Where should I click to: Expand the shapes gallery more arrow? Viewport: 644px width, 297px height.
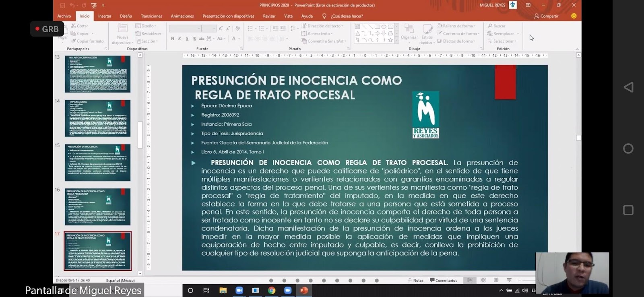tap(396, 40)
